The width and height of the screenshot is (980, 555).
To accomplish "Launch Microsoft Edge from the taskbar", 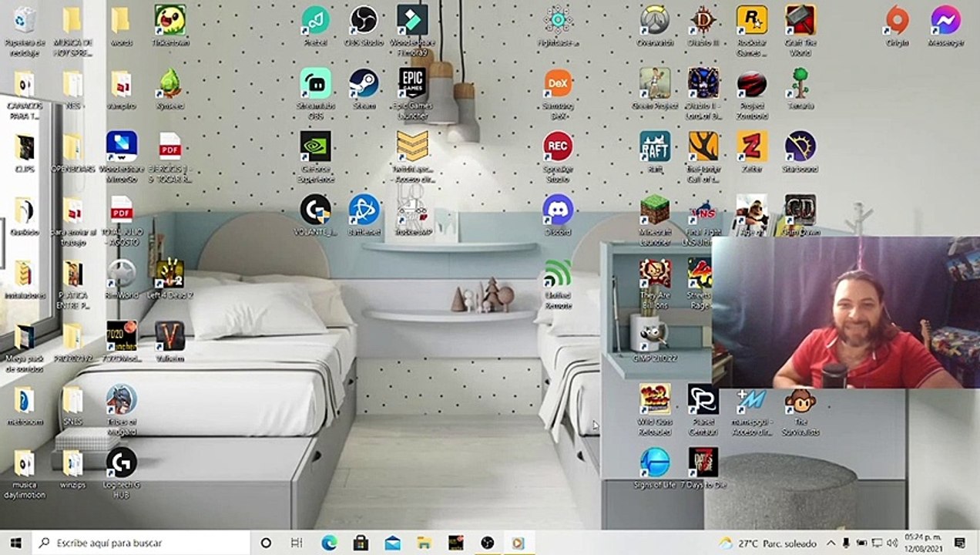I will [329, 543].
